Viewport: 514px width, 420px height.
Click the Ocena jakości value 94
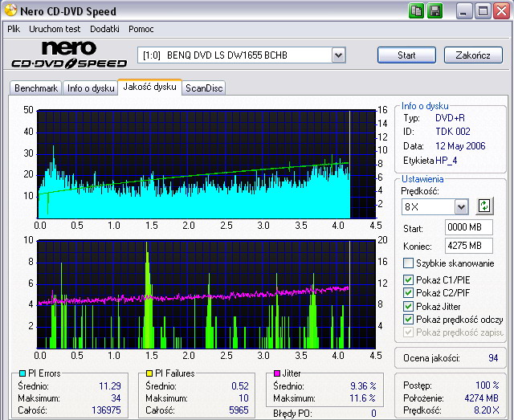pyautogui.click(x=493, y=357)
